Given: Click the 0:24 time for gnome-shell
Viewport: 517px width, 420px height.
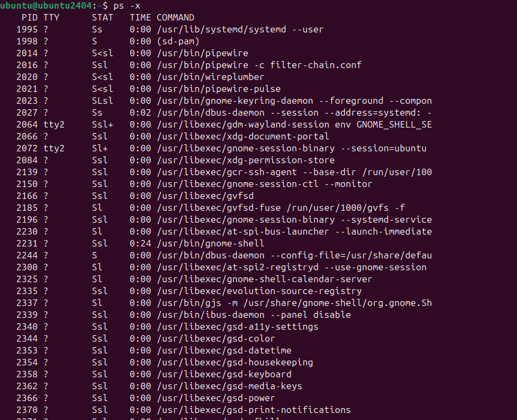Looking at the screenshot, I should coord(140,243).
